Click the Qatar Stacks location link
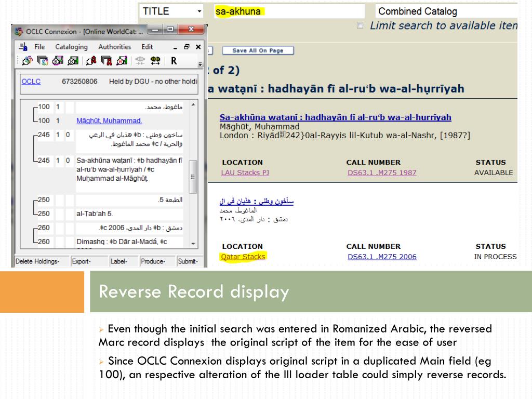This screenshot has width=532, height=399. coord(243,257)
